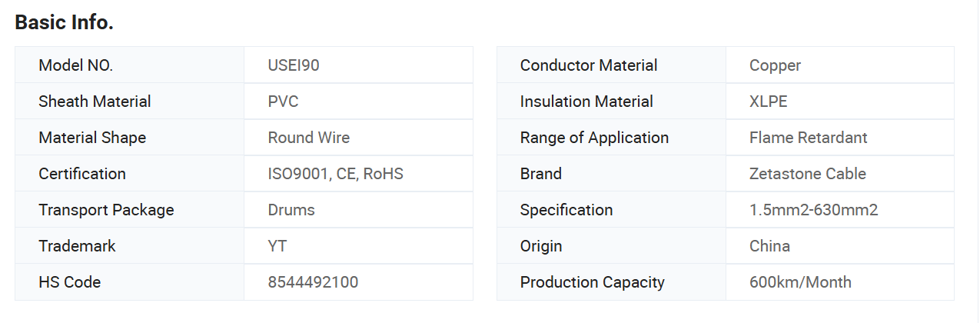Select ISO9001, CE, RoHS certification text
This screenshot has height=323, width=980.
click(335, 174)
